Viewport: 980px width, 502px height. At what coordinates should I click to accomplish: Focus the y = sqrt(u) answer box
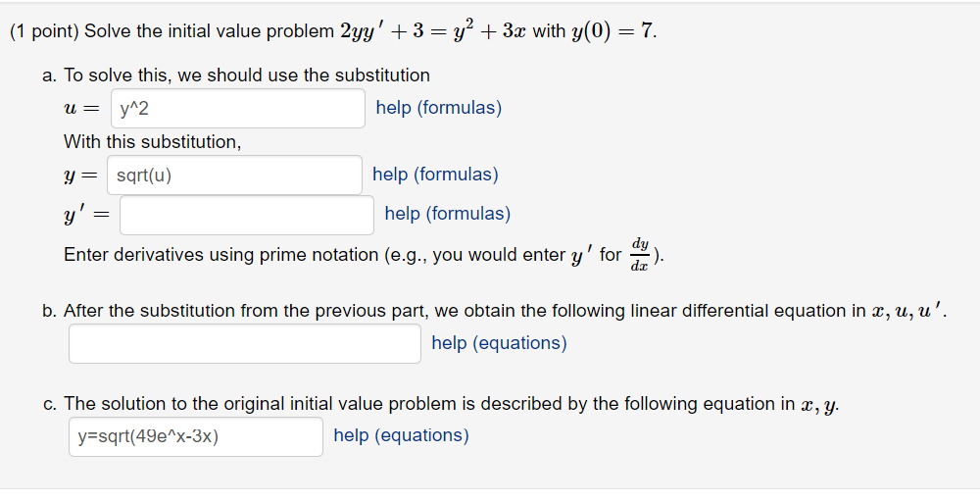click(x=234, y=176)
